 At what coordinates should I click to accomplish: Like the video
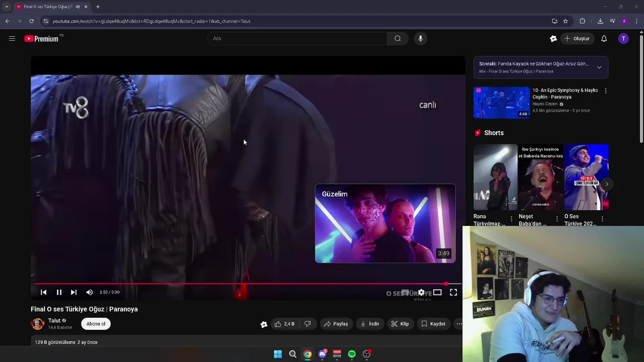[285, 324]
